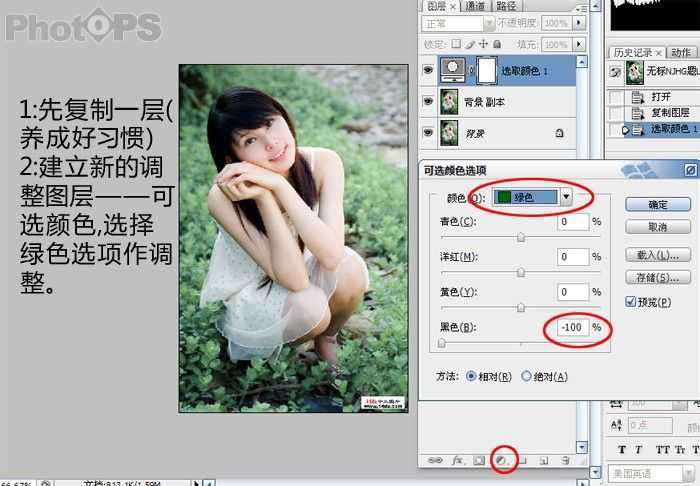Switch to the 动作 Actions tab

pyautogui.click(x=681, y=53)
